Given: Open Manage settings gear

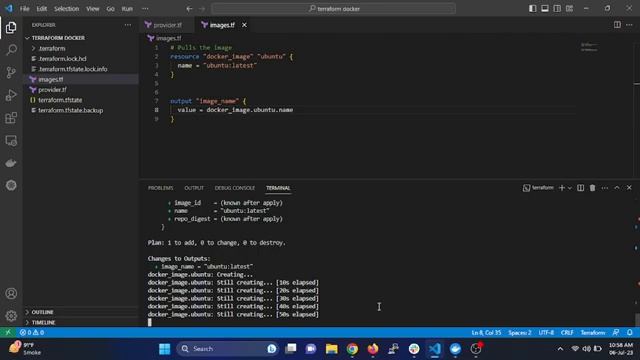Looking at the screenshot, I should click(11, 316).
